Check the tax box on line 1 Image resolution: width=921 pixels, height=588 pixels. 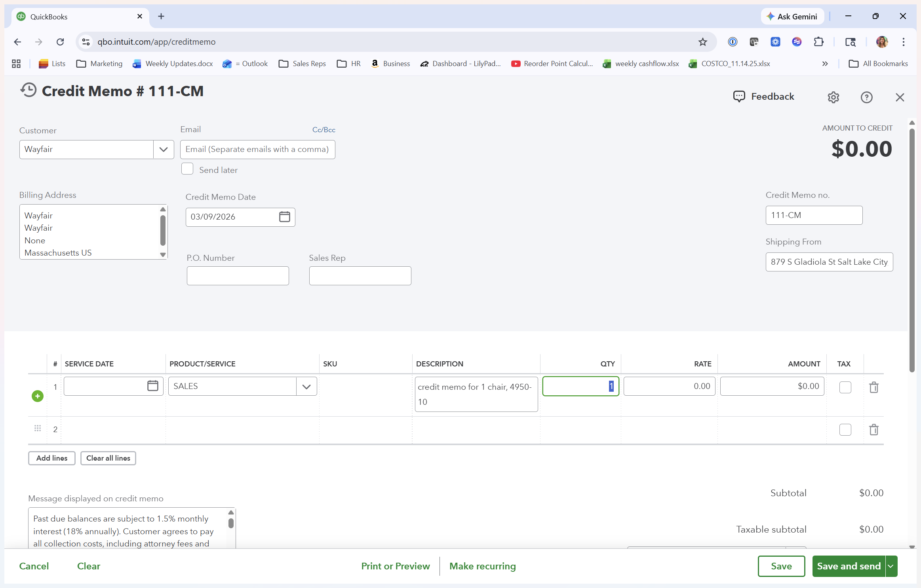pos(845,387)
